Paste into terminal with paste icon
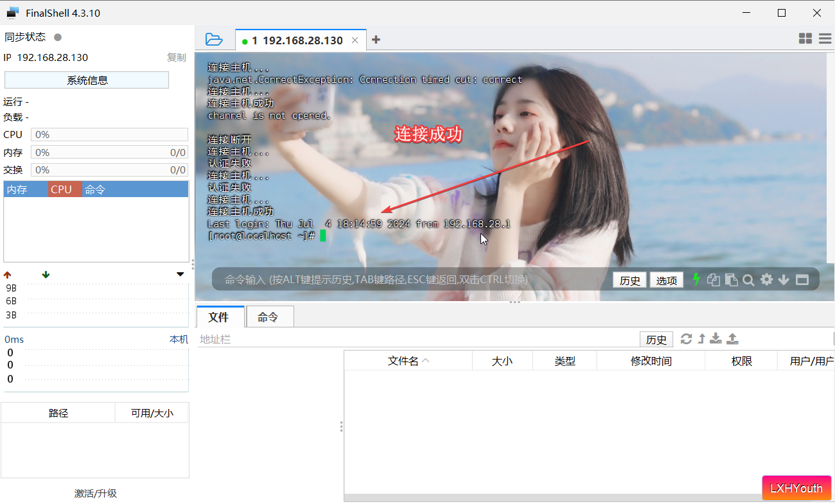Viewport: 835px width, 504px height. coord(731,280)
